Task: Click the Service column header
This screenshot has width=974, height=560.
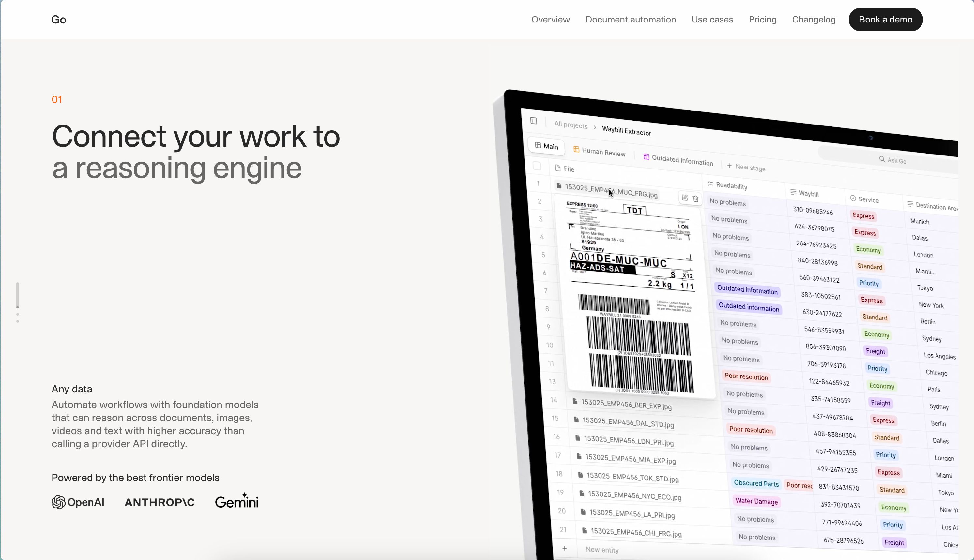Action: click(x=864, y=199)
